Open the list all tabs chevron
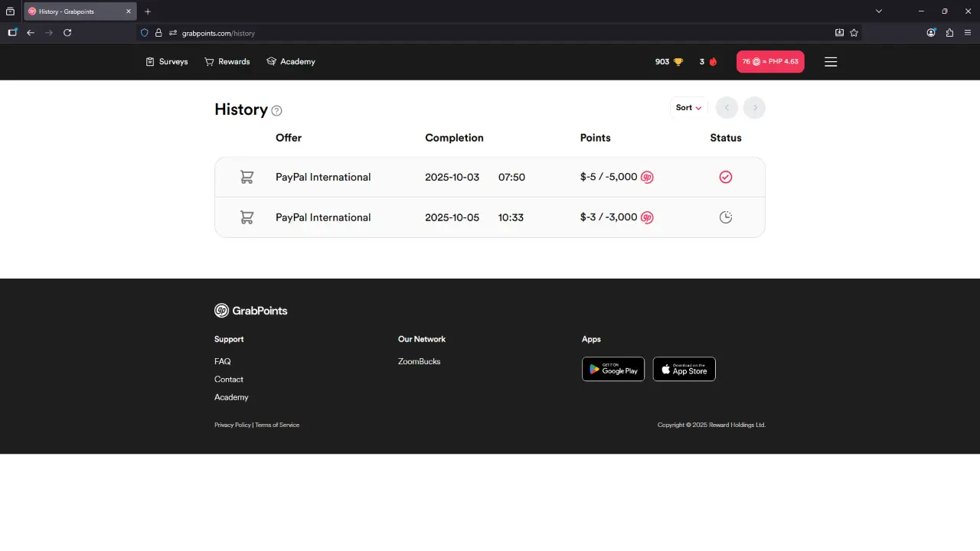Viewport: 980px width, 551px height. click(x=879, y=11)
